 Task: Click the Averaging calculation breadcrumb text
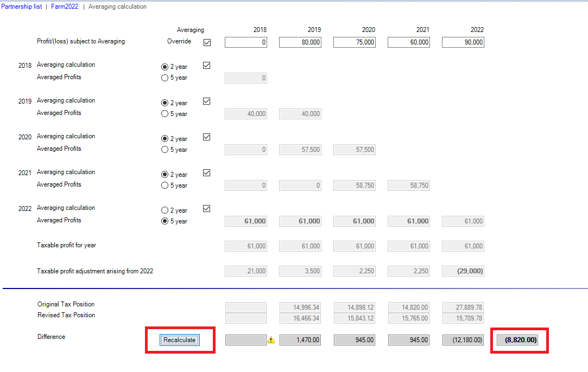pyautogui.click(x=117, y=7)
